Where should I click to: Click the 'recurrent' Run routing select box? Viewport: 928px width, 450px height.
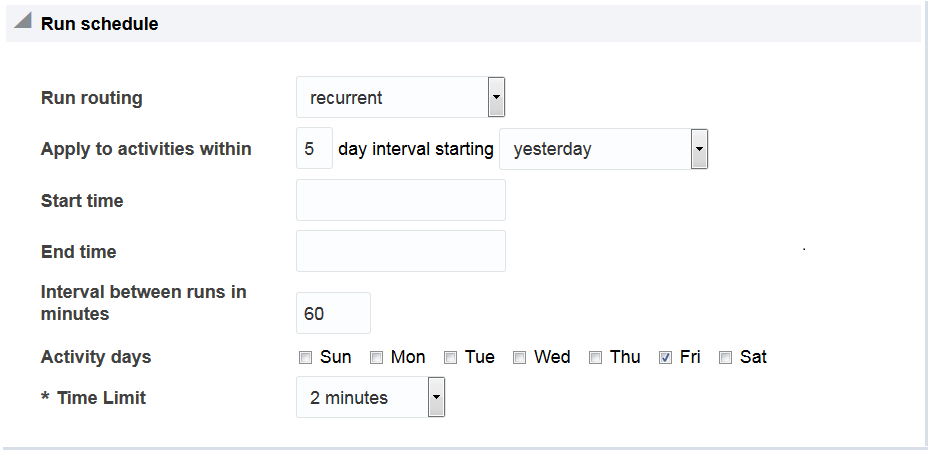(x=391, y=98)
